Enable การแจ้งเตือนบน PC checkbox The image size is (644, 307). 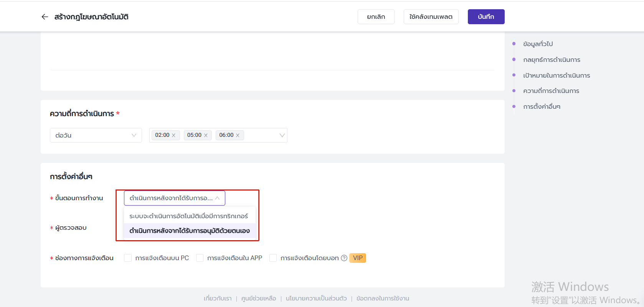pyautogui.click(x=128, y=258)
